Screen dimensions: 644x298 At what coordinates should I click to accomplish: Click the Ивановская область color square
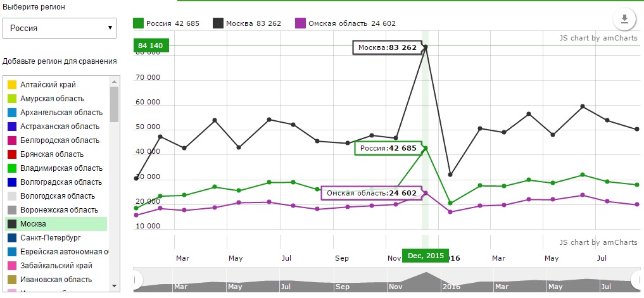pos(12,280)
